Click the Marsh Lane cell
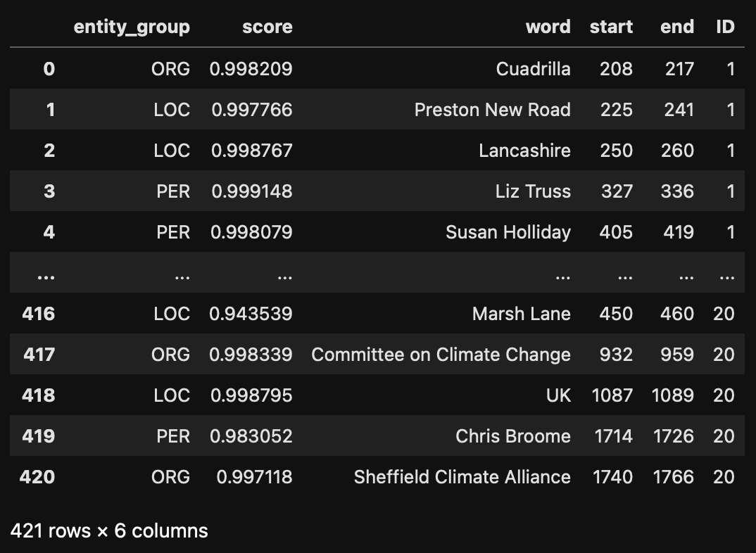This screenshot has width=756, height=553. tap(521, 314)
